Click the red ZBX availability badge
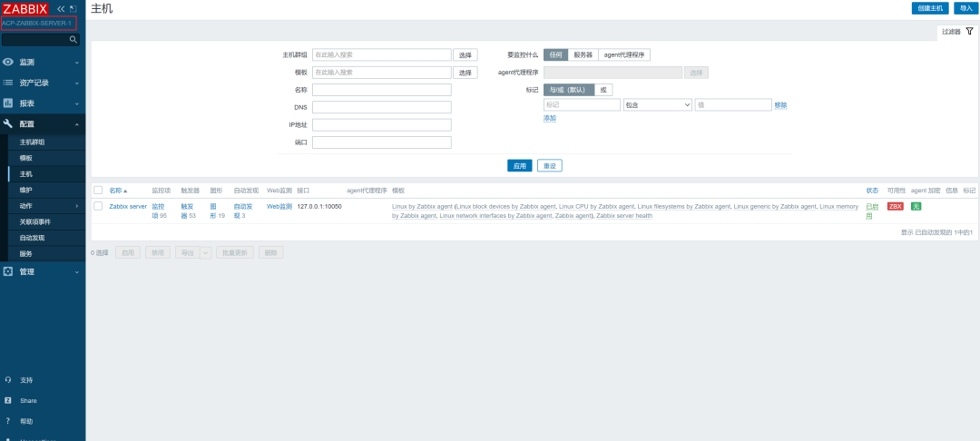This screenshot has width=980, height=441. [x=895, y=206]
